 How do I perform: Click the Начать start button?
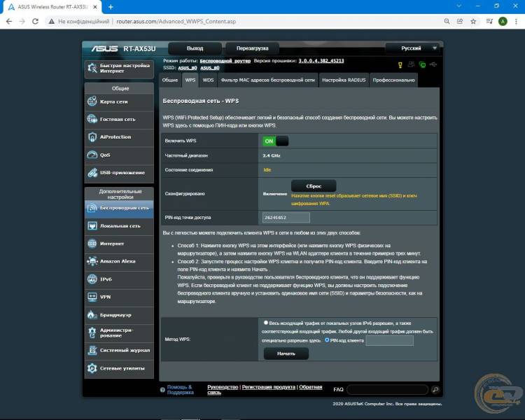point(286,353)
